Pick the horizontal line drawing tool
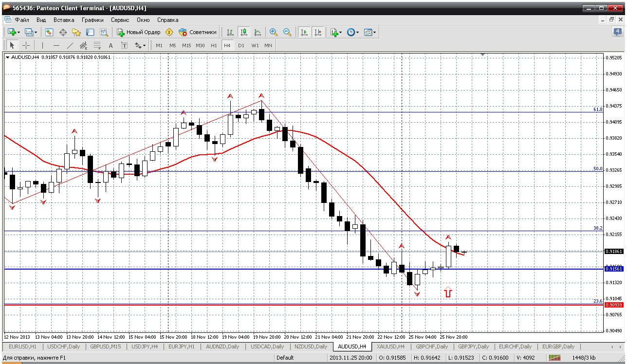This screenshot has height=364, width=627. point(56,45)
